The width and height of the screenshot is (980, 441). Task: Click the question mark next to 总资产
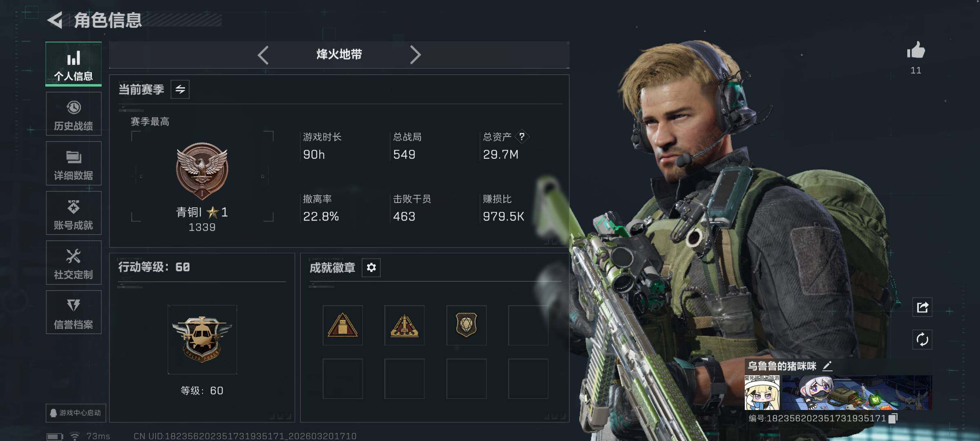click(x=522, y=136)
